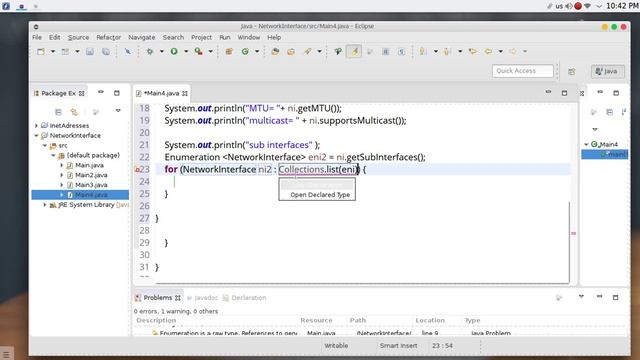The image size is (640, 360).
Task: Expand the JRE System Library node
Action: point(45,205)
